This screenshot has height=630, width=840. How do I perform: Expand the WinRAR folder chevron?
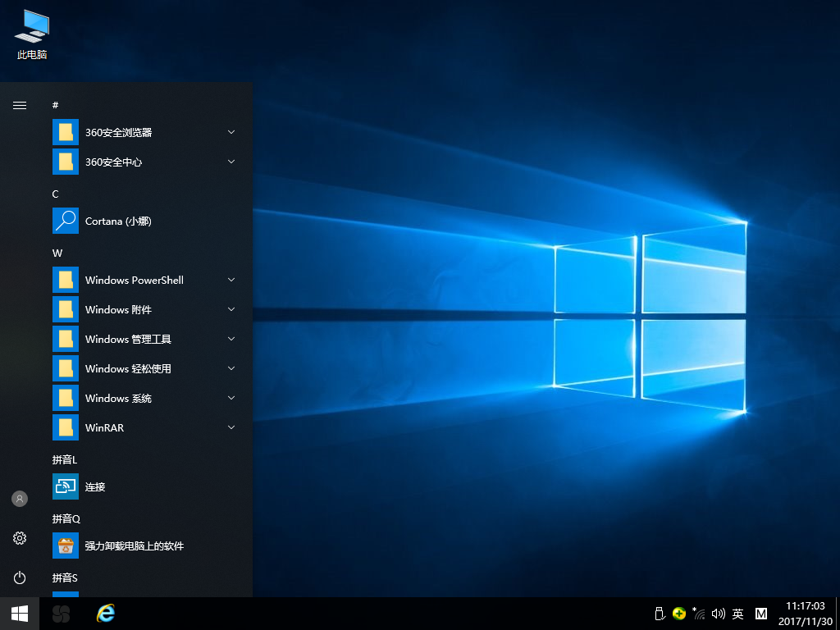[x=231, y=427]
